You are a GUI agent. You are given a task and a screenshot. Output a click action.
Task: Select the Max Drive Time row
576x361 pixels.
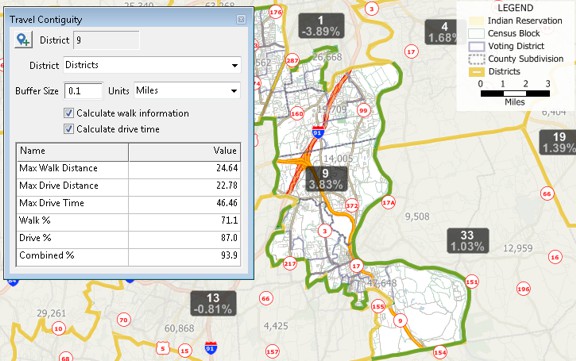coord(129,203)
